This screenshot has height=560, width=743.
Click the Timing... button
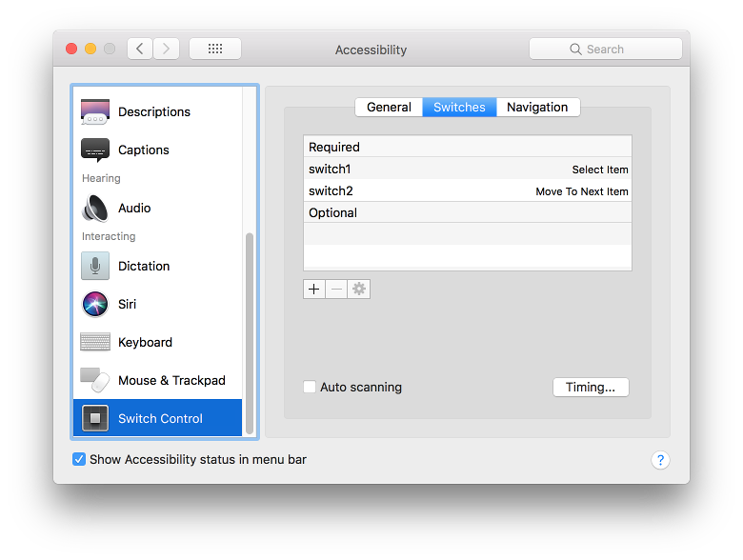click(591, 388)
